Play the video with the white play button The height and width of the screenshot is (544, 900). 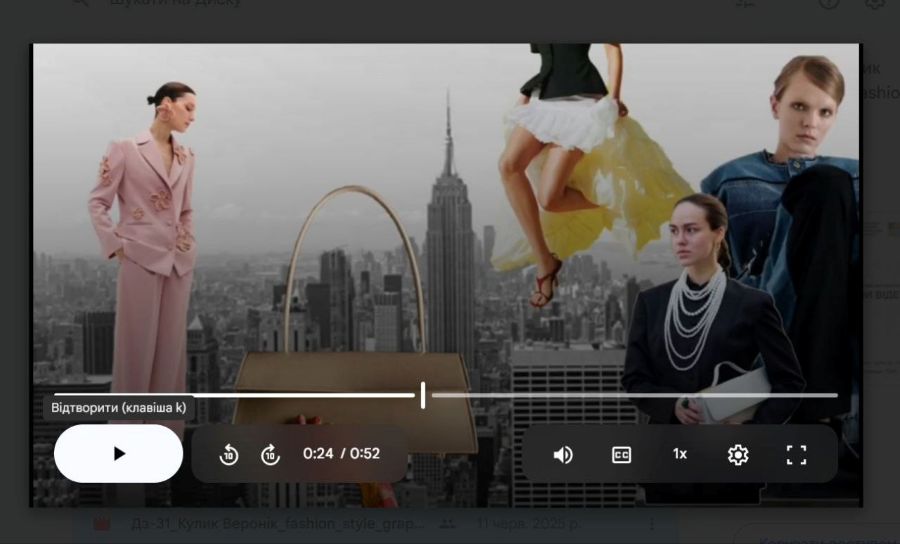[118, 453]
